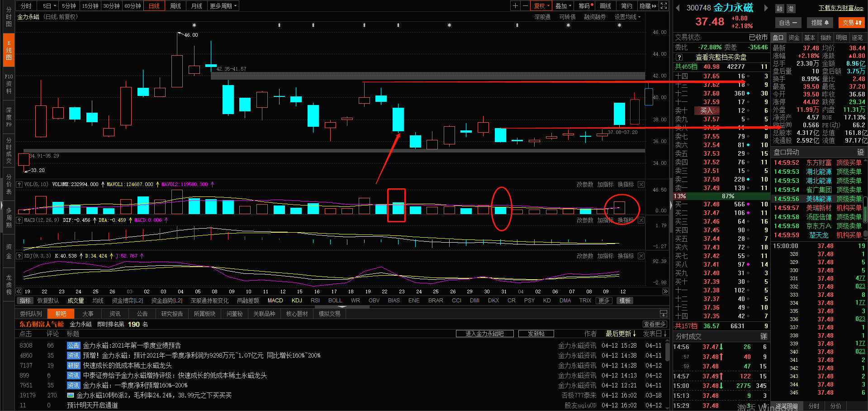Viewport: 868px width, 411px height.
Task: Open 画线 drawing tool
Action: click(605, 6)
